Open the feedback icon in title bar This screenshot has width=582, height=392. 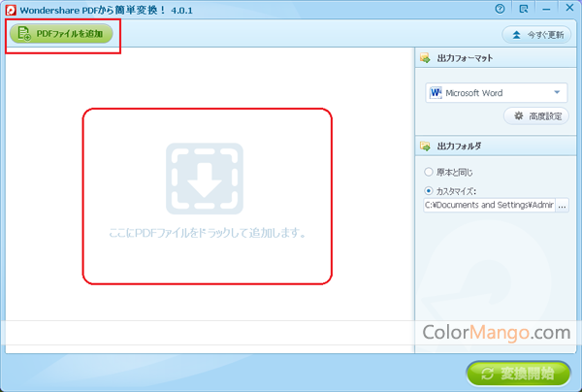tap(524, 9)
